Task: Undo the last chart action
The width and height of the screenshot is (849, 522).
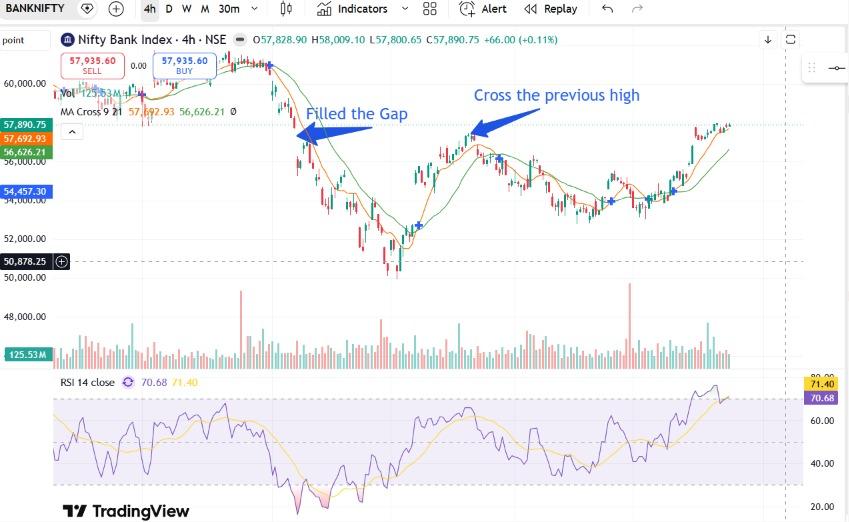Action: (x=608, y=9)
